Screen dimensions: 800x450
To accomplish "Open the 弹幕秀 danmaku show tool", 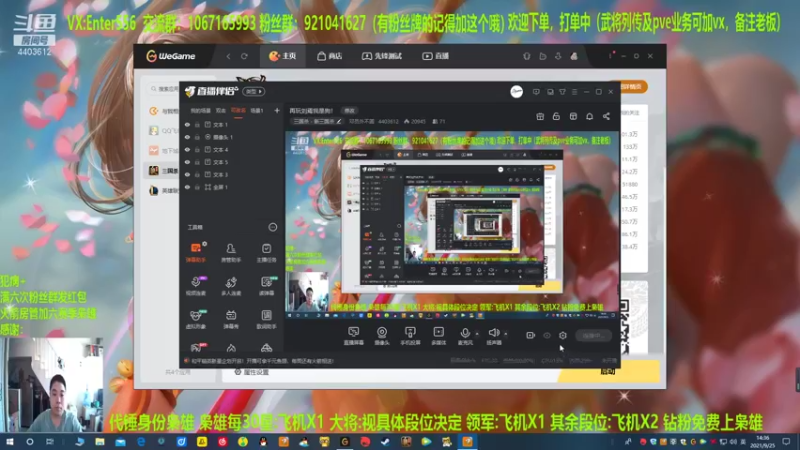I will click(231, 319).
